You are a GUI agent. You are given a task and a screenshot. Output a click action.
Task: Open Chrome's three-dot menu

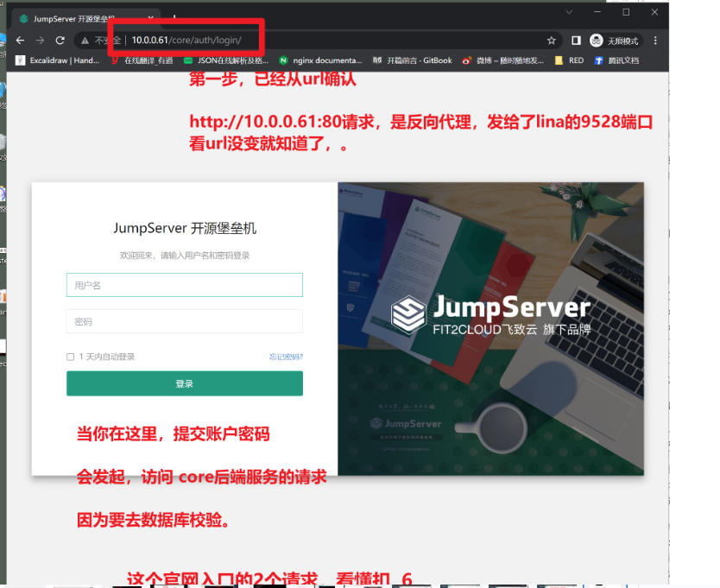655,41
